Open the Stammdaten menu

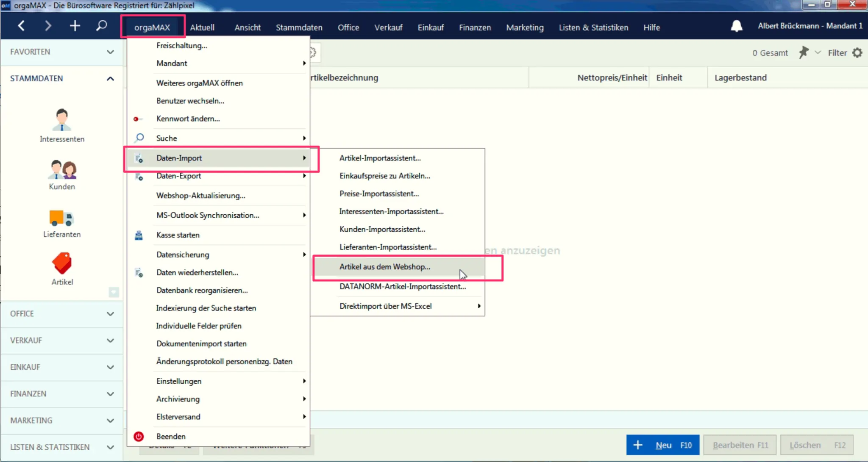pyautogui.click(x=299, y=27)
